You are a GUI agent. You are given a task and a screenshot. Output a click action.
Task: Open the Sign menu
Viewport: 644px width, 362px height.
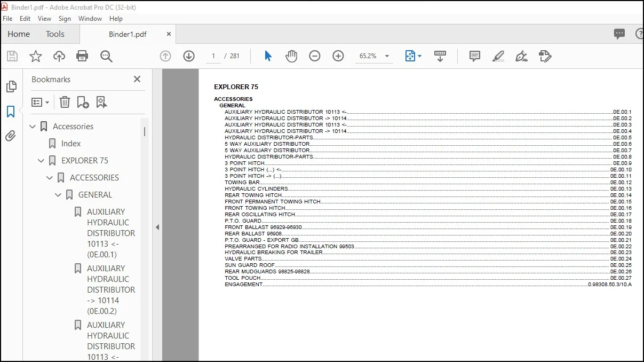click(x=65, y=18)
